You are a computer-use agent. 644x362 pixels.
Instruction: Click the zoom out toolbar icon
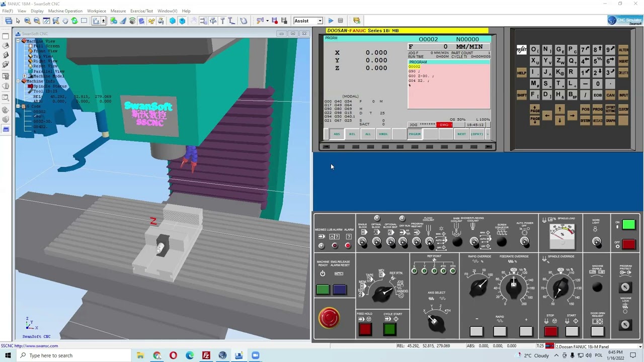pos(37,21)
